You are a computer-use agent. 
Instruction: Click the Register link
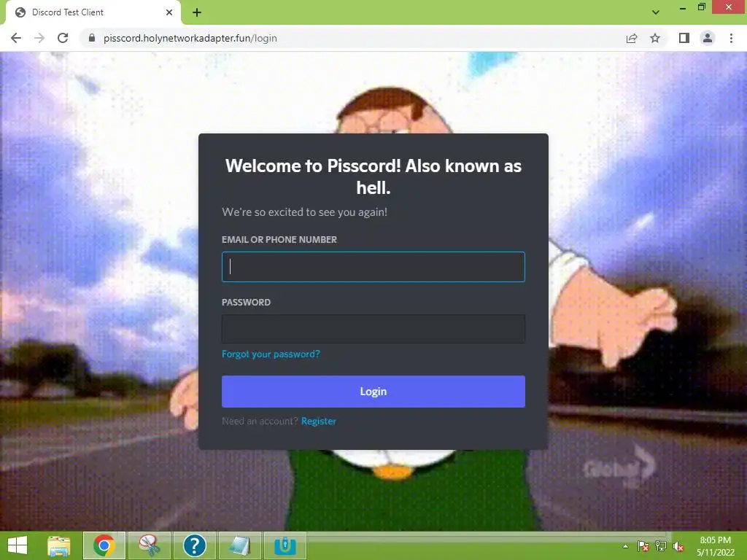click(x=318, y=421)
